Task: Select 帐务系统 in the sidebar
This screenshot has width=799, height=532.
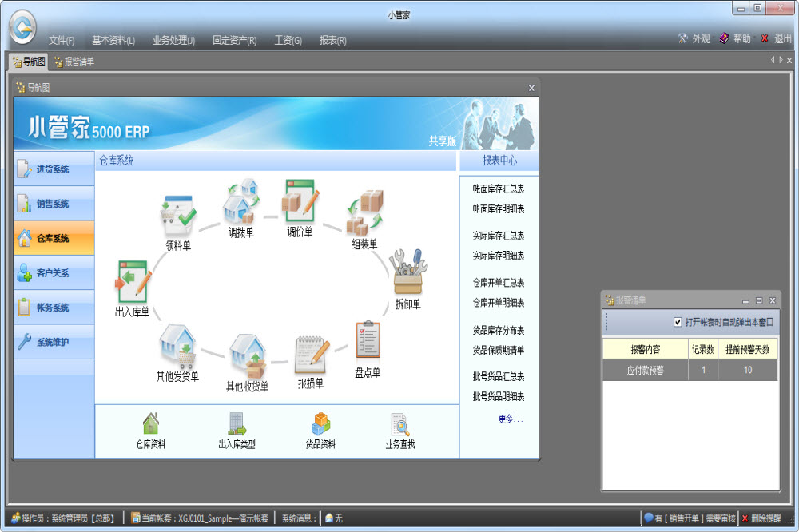Action: (x=54, y=308)
